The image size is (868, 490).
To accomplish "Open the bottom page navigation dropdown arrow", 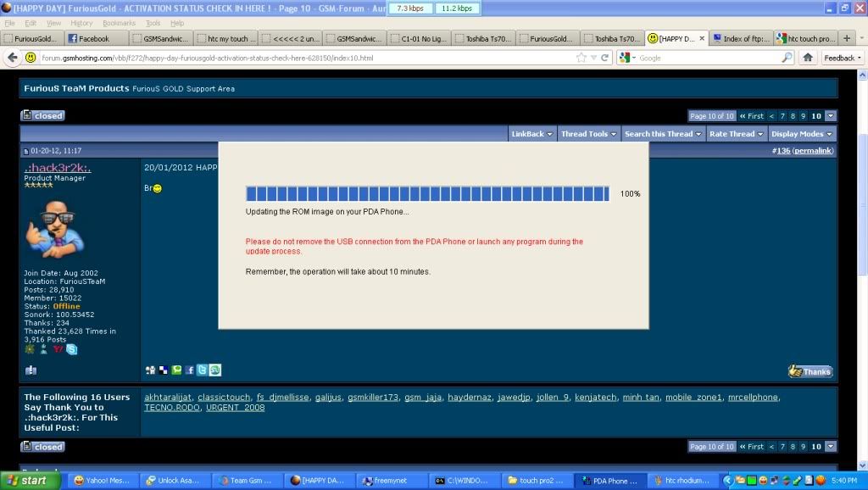I will click(831, 446).
